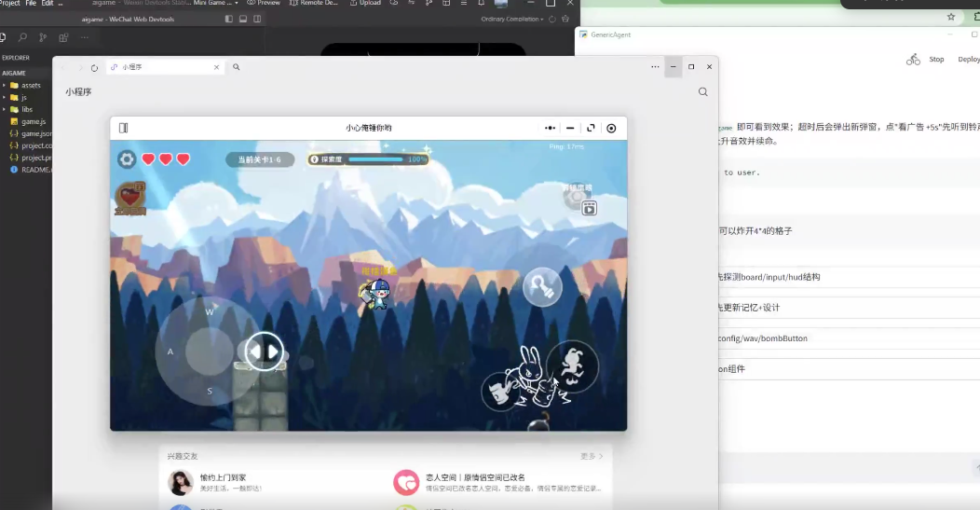Open 更多 link in 兴趣交友 section

pyautogui.click(x=592, y=456)
